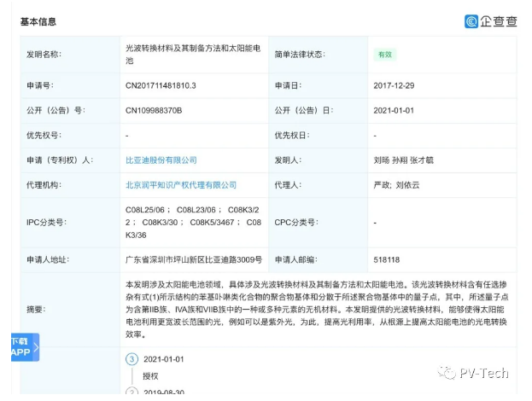Click the applicant postcode 518118
This screenshot has width=532, height=401.
[387, 259]
